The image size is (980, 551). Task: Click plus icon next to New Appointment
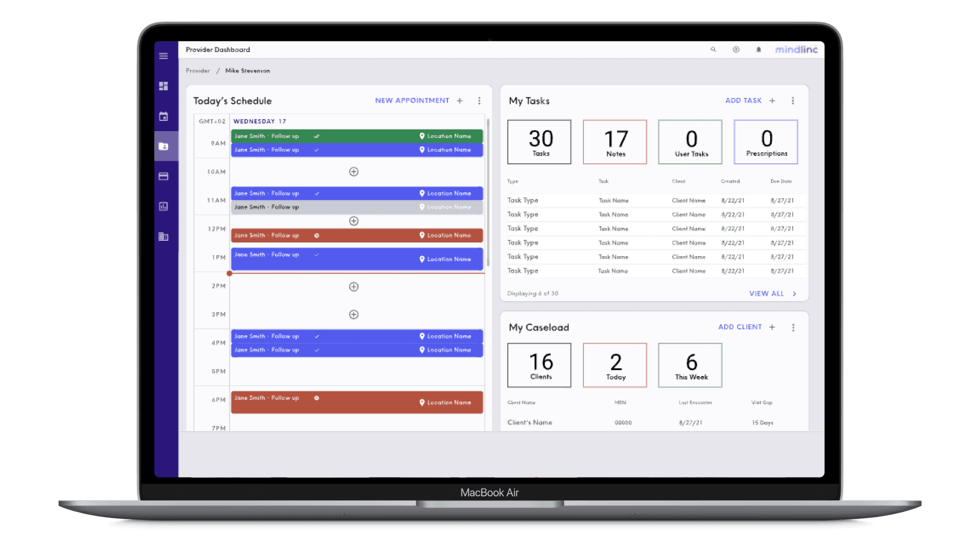click(460, 101)
